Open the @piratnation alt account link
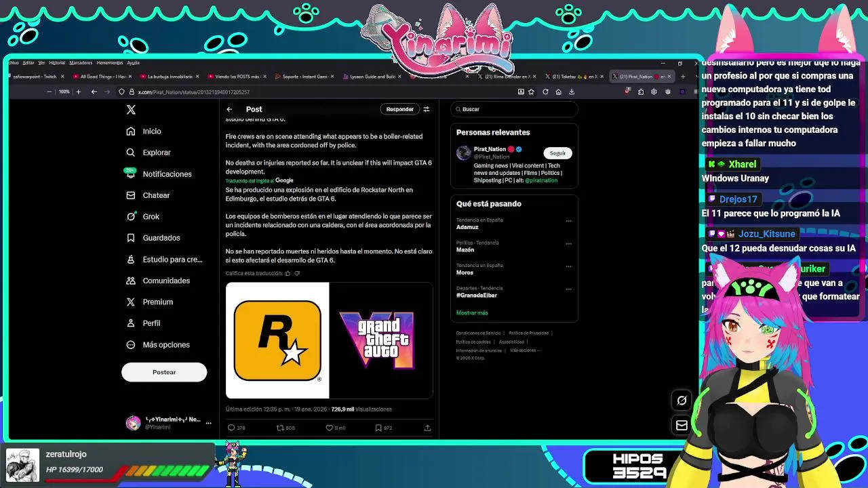The width and height of the screenshot is (868, 488). pos(540,180)
